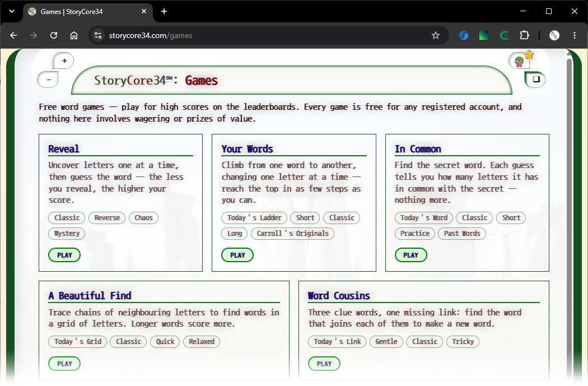The height and width of the screenshot is (386, 588).
Task: Open the Chrome three-dot menu
Action: (x=575, y=35)
